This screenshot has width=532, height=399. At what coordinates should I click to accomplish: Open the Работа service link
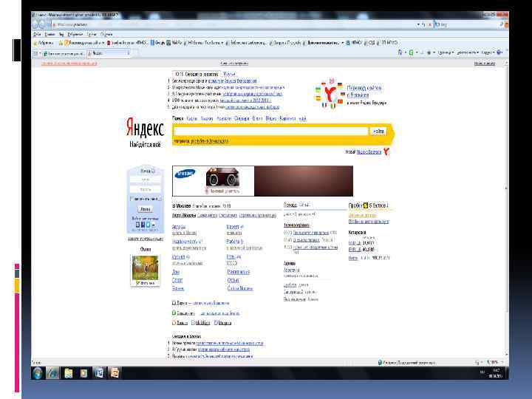(x=233, y=241)
